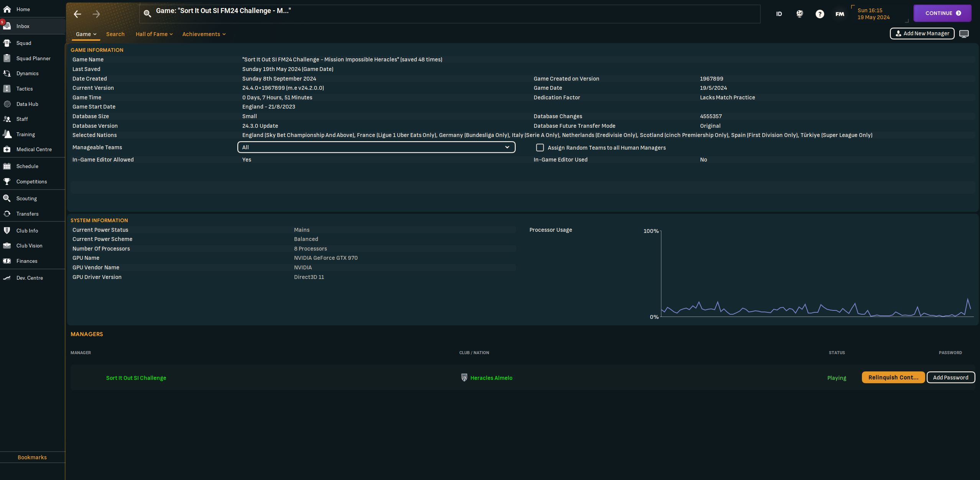The image size is (980, 480).
Task: Click the 'Lacks Match Practice' value
Action: pos(727,97)
